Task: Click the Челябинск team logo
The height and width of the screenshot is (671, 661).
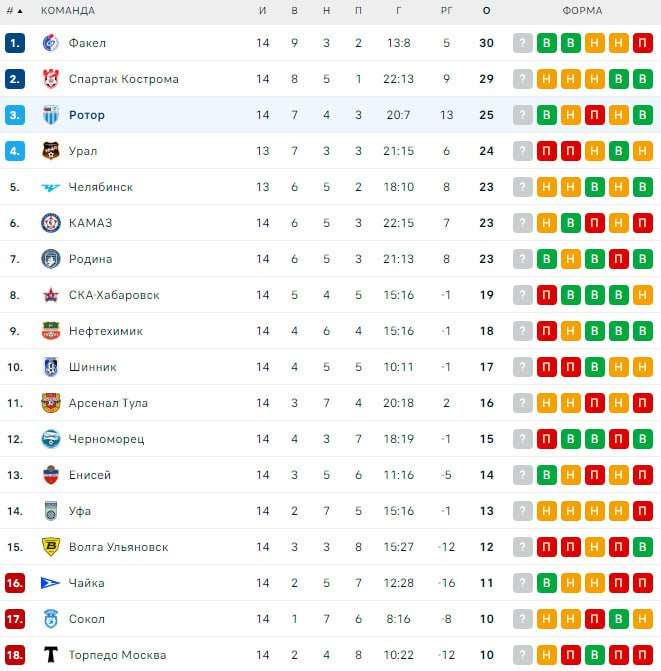Action: click(x=51, y=187)
